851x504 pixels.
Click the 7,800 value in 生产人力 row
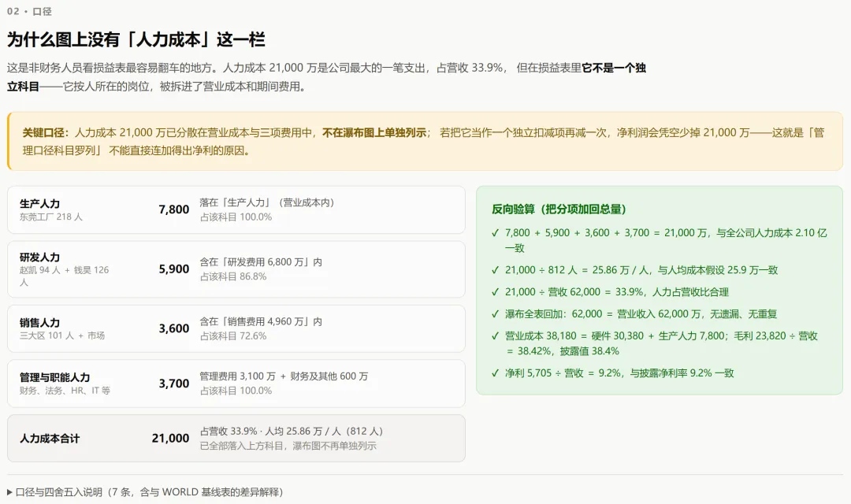[x=173, y=209]
